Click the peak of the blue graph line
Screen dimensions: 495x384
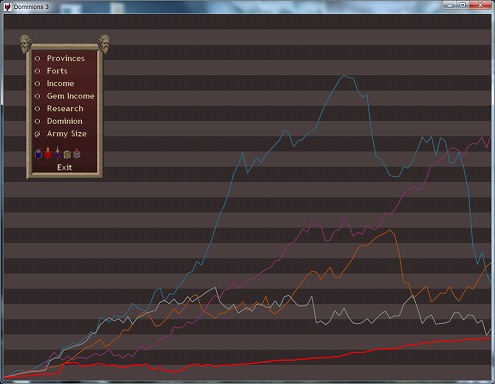345,76
